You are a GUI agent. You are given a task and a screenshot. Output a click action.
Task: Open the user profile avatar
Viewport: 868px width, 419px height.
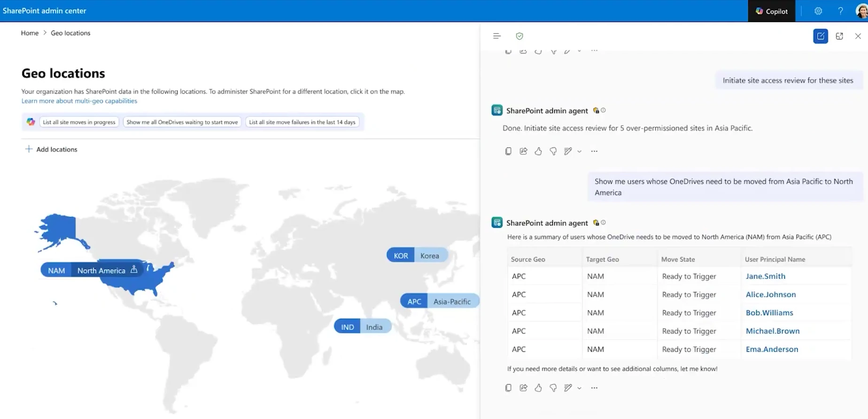(x=862, y=11)
